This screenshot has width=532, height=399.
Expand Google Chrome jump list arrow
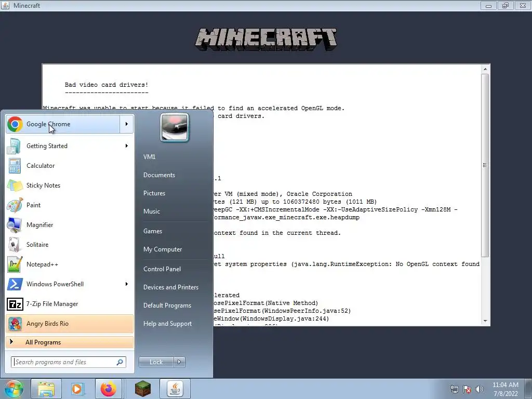(127, 124)
